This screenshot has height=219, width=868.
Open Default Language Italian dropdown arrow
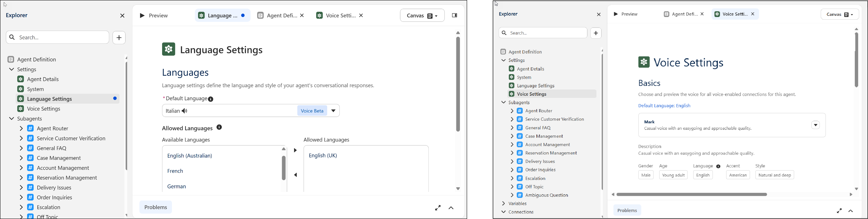coord(334,111)
